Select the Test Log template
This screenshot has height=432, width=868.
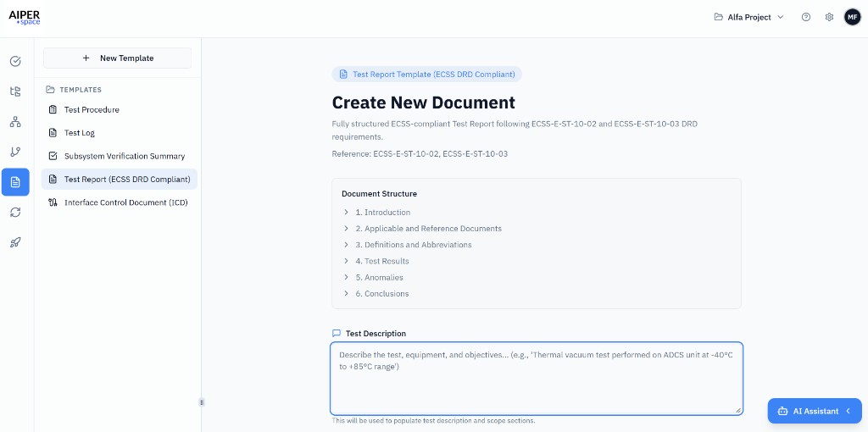119,133
